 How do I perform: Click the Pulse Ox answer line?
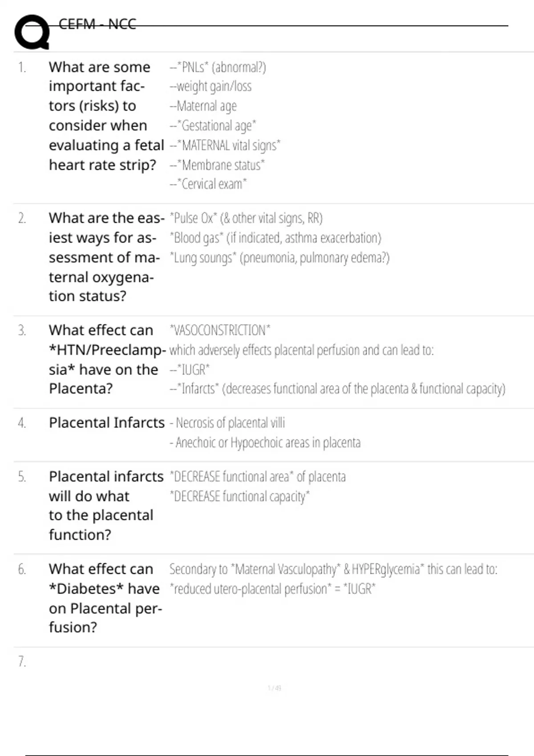click(246, 218)
